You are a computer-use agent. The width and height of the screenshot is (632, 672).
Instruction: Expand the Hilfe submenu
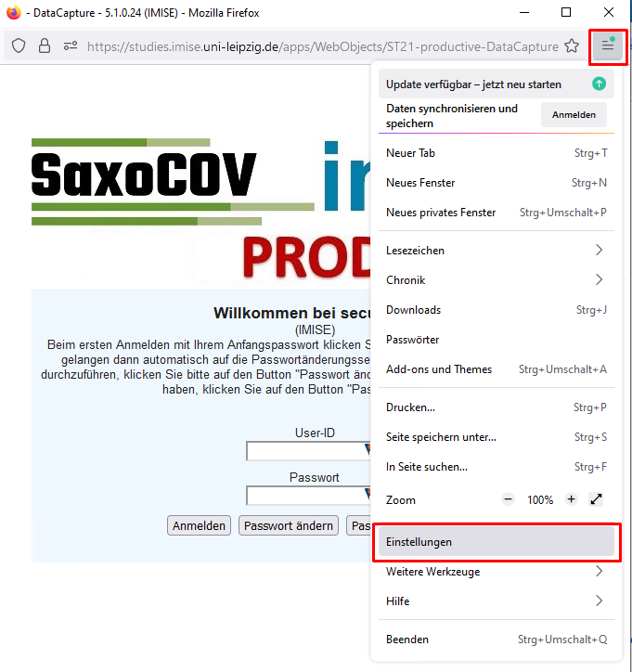click(x=497, y=601)
